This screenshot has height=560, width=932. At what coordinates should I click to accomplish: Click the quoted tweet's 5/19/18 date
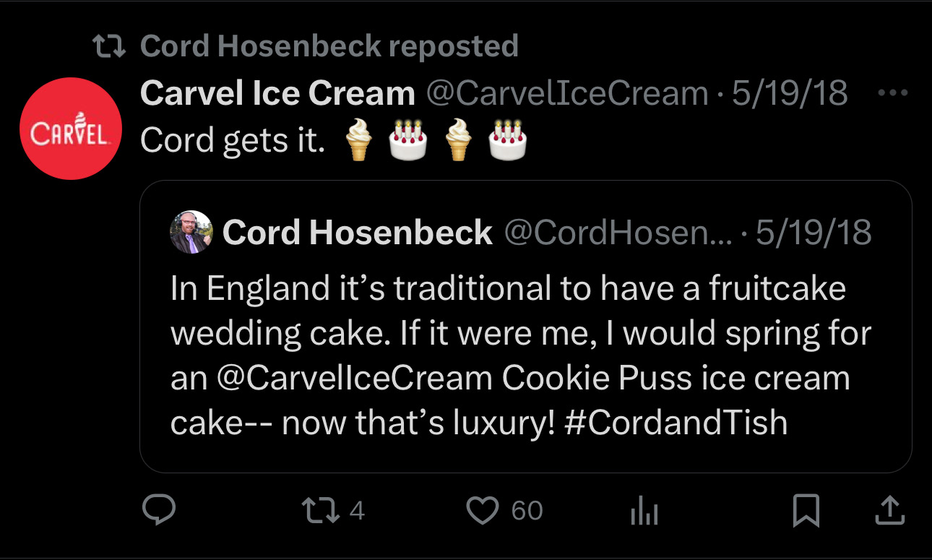pyautogui.click(x=814, y=233)
